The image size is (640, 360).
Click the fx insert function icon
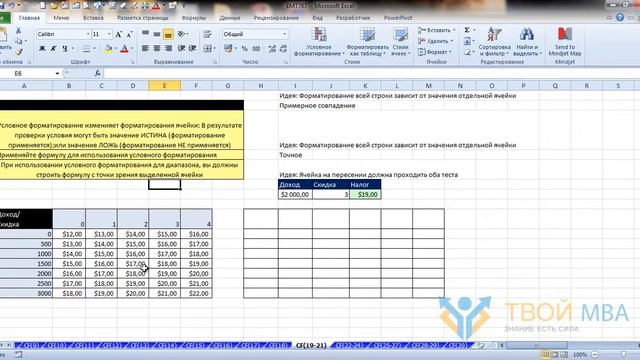(97, 73)
